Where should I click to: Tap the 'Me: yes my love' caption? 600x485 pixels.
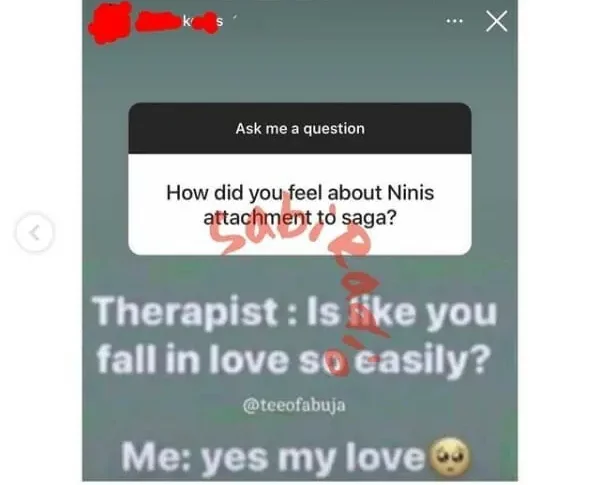(273, 458)
